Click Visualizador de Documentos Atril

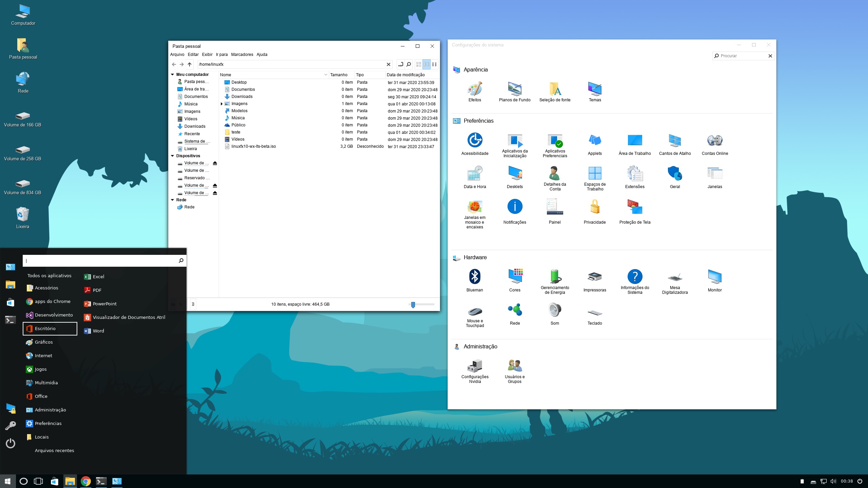128,317
